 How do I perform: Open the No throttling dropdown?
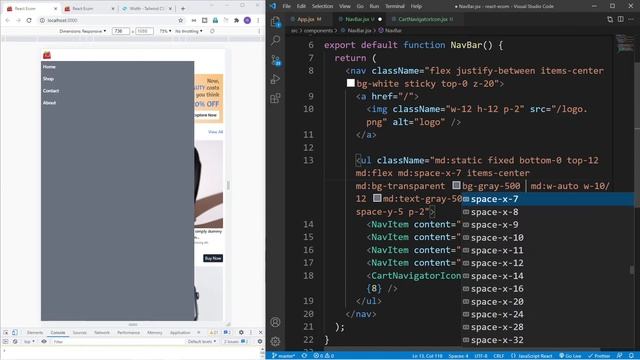(x=189, y=31)
